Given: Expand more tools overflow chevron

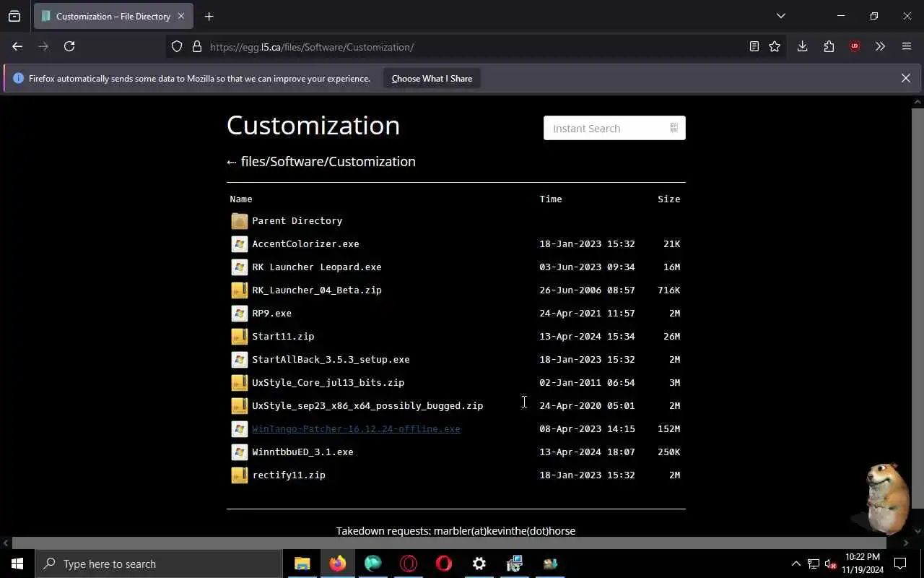Looking at the screenshot, I should 880,46.
